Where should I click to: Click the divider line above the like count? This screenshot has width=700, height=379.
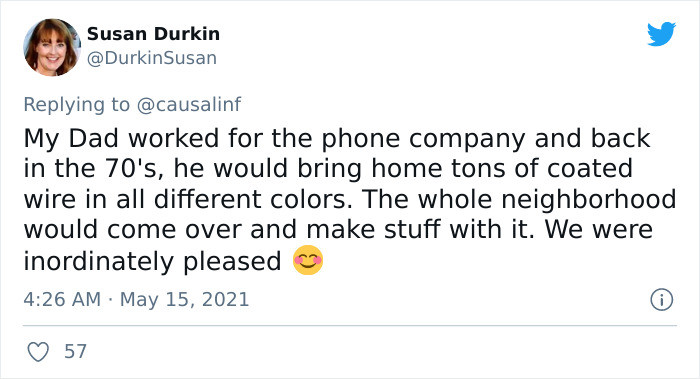point(350,325)
